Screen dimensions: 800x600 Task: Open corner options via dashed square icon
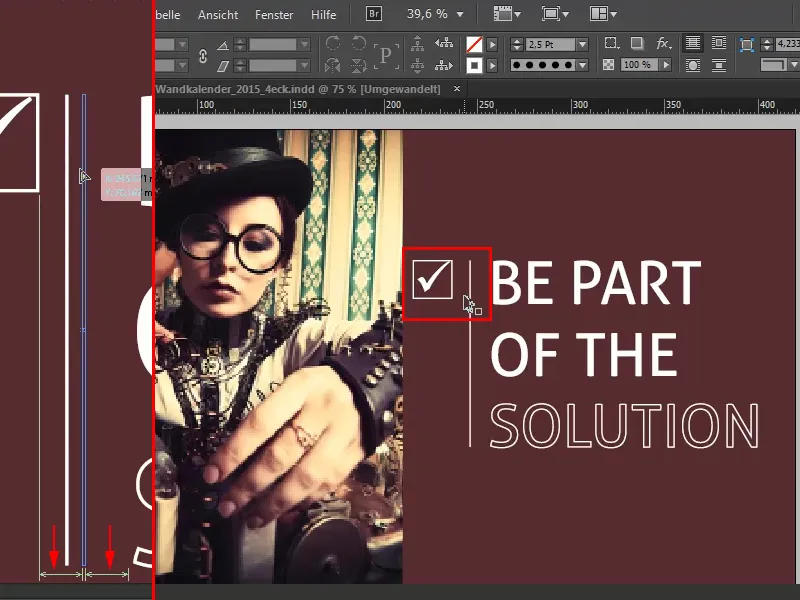(611, 43)
